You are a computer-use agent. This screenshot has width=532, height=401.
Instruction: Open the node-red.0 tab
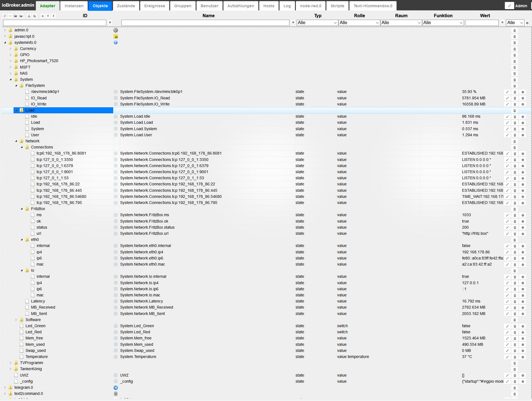(311, 6)
